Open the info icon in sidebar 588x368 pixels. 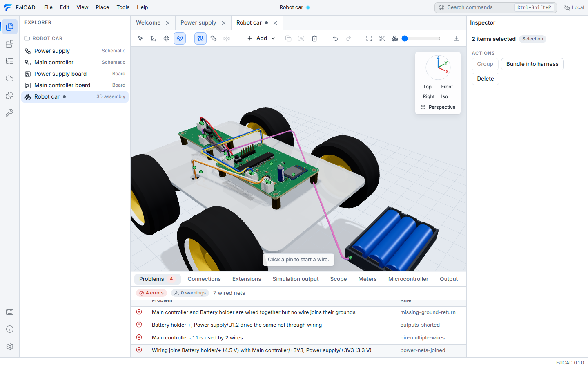10,329
